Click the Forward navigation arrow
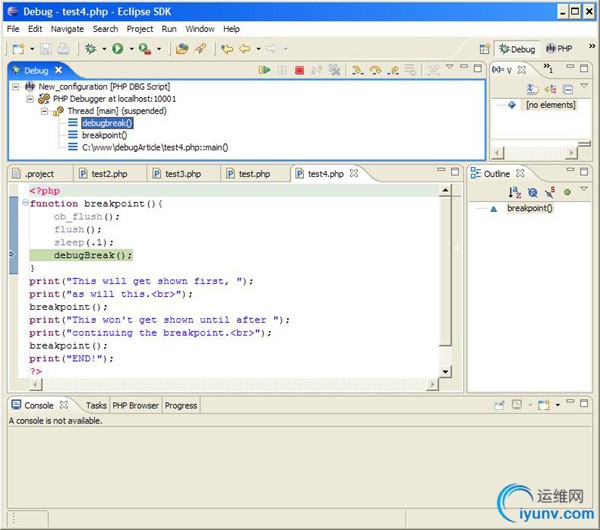Image resolution: width=600 pixels, height=530 pixels. coord(272,49)
